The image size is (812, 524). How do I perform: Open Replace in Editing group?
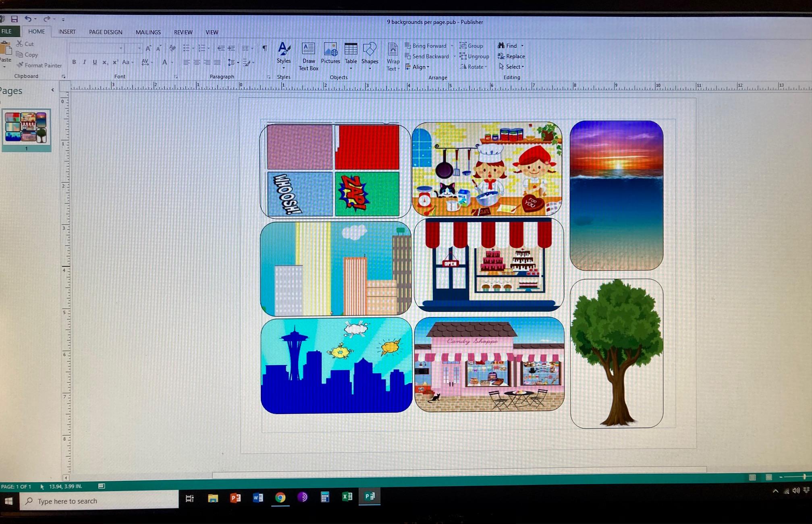click(x=511, y=56)
